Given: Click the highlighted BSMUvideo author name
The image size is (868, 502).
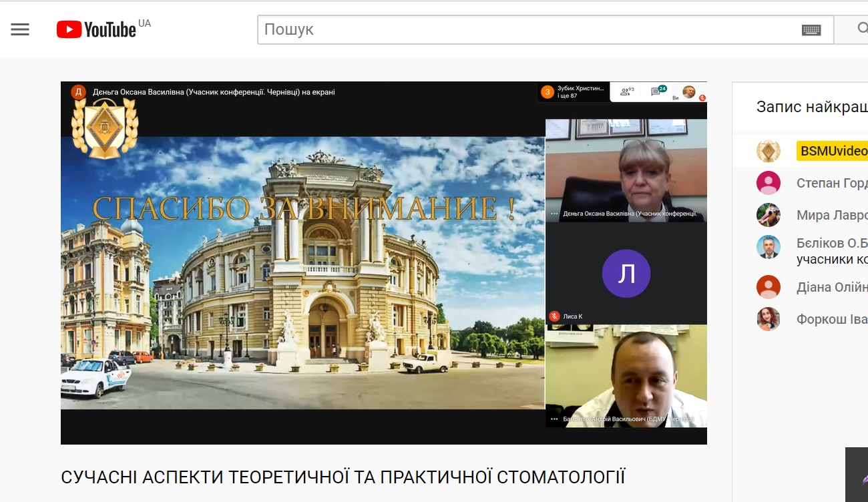Looking at the screenshot, I should (833, 151).
